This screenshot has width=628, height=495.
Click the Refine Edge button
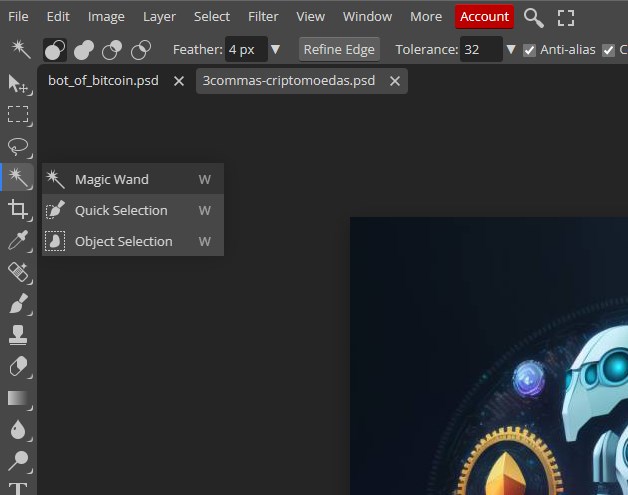pyautogui.click(x=339, y=49)
